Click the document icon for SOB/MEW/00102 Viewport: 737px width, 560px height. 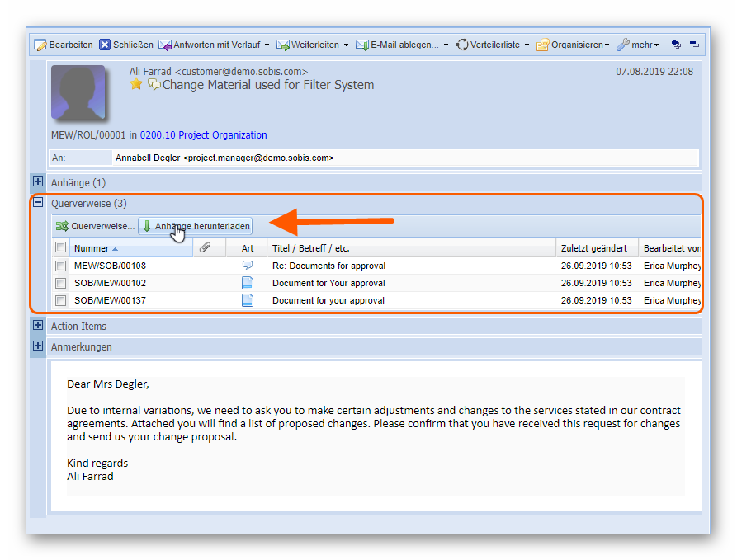tap(248, 283)
